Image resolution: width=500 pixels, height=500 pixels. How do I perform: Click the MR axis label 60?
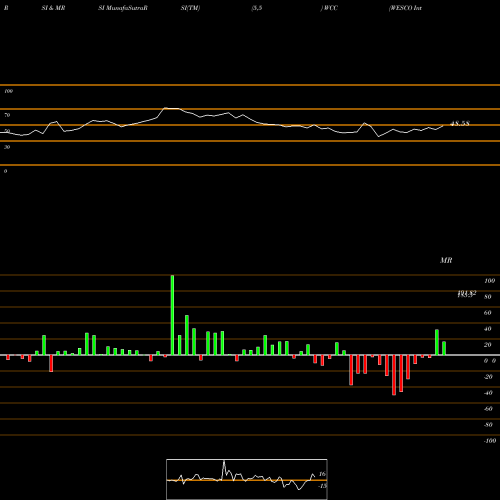487,313
